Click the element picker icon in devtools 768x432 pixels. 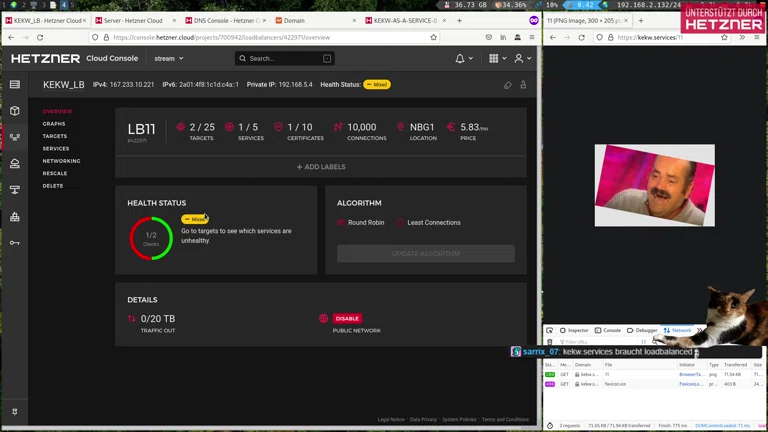tap(550, 330)
